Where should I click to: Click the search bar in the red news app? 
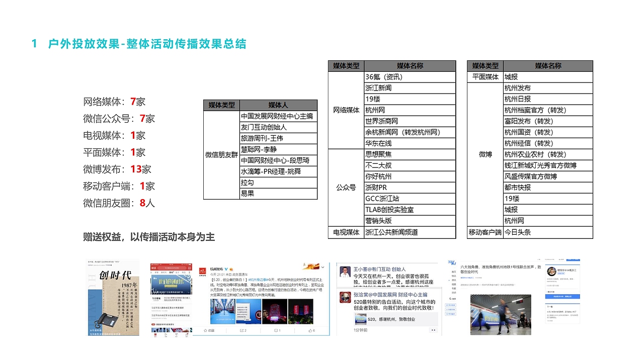click(x=172, y=268)
